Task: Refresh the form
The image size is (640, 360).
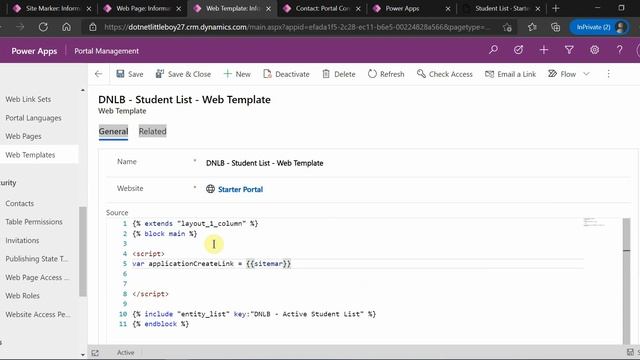Action: 386,74
